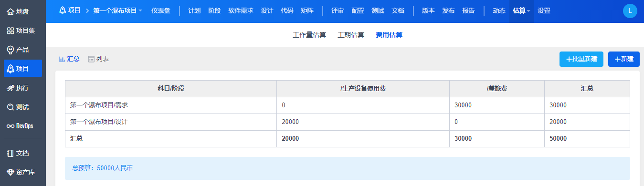Image resolution: width=644 pixels, height=186 pixels.
Task: Open the 文档 document icon
Action: (x=11, y=153)
